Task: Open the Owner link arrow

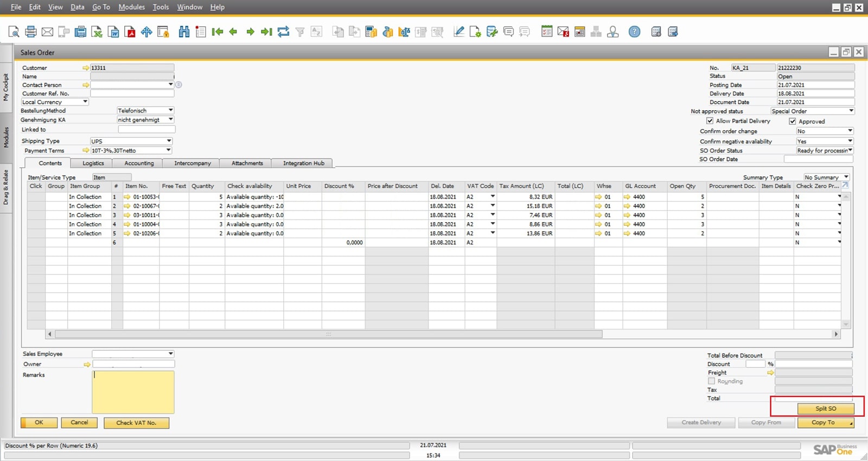Action: 87,364
